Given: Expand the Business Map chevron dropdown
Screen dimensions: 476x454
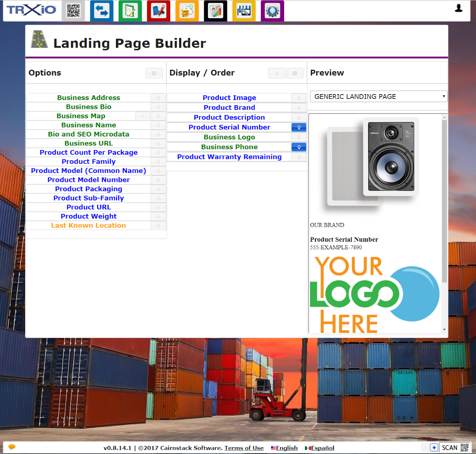Looking at the screenshot, I should tap(143, 116).
